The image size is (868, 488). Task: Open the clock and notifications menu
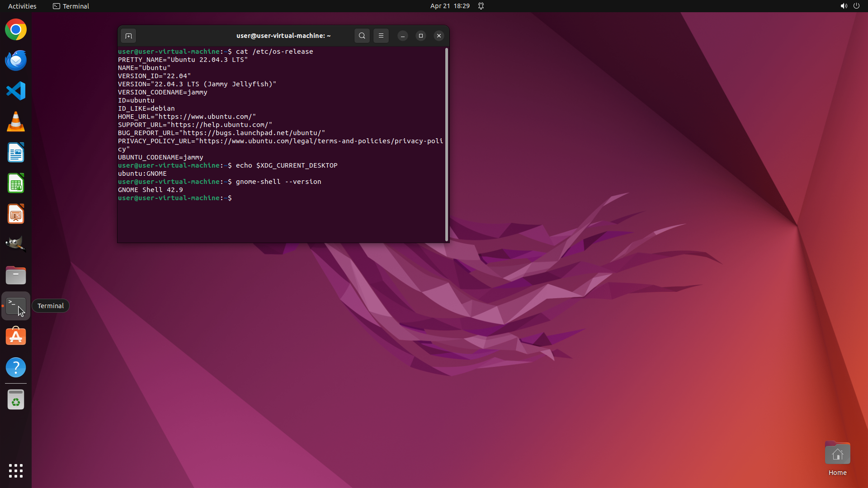(450, 6)
